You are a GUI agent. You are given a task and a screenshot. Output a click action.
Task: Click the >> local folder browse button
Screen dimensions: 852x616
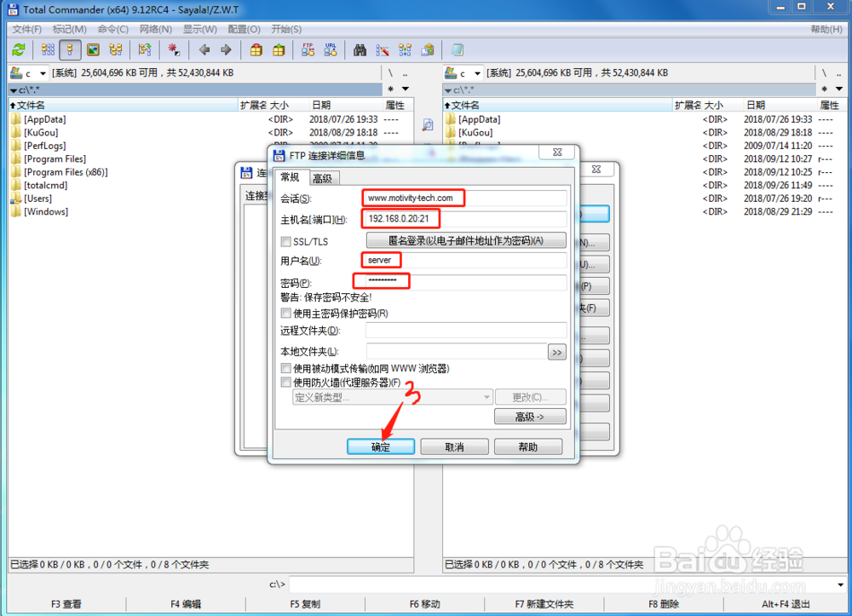(557, 352)
